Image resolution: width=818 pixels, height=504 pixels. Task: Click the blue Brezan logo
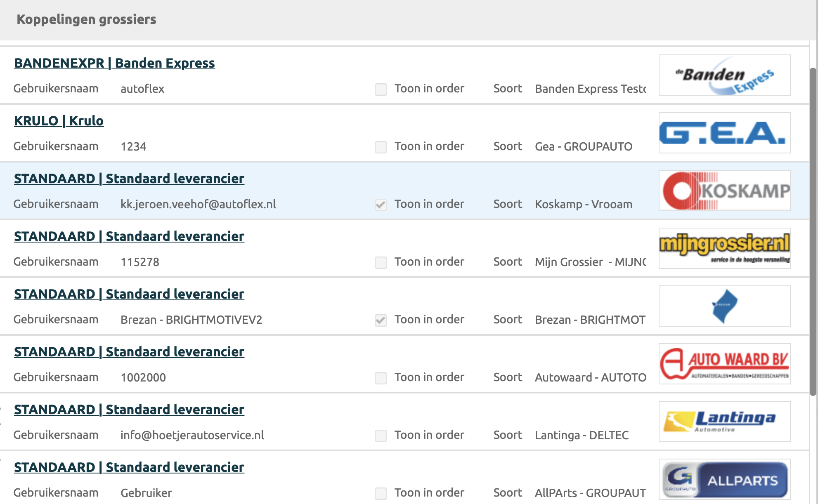point(724,306)
